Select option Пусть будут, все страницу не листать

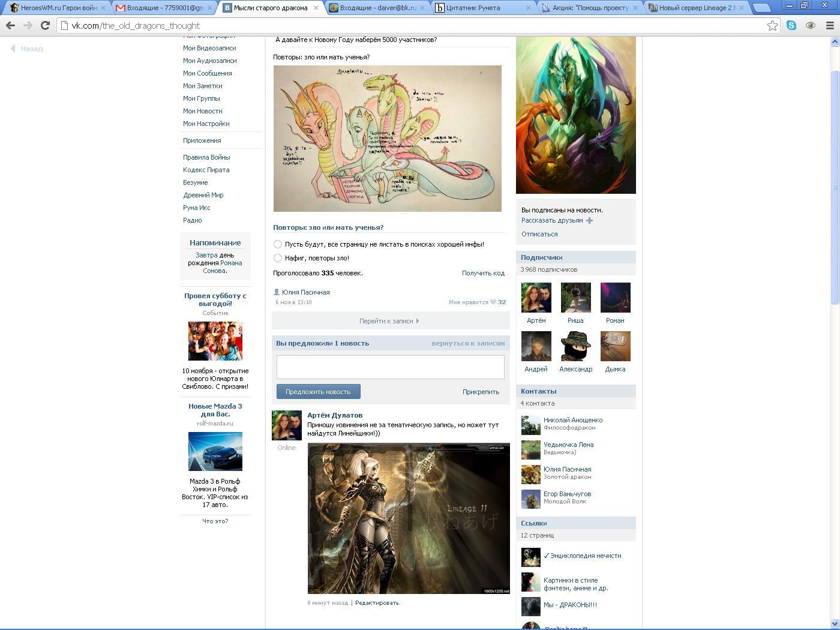[278, 244]
